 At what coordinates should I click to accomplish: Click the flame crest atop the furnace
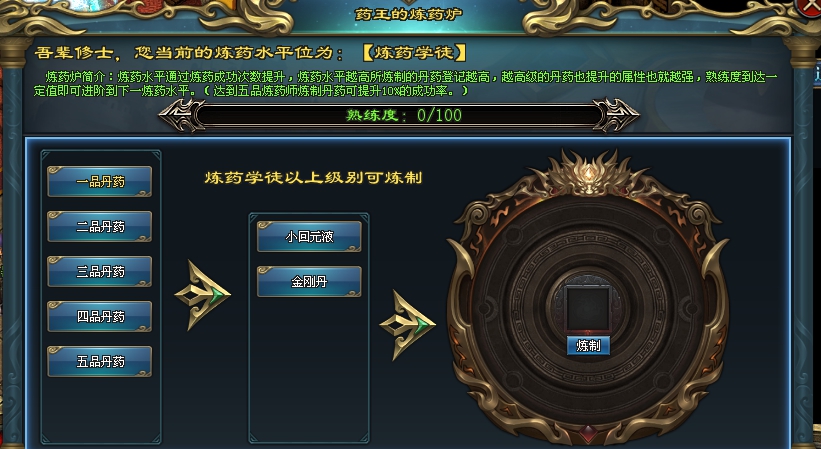[590, 174]
